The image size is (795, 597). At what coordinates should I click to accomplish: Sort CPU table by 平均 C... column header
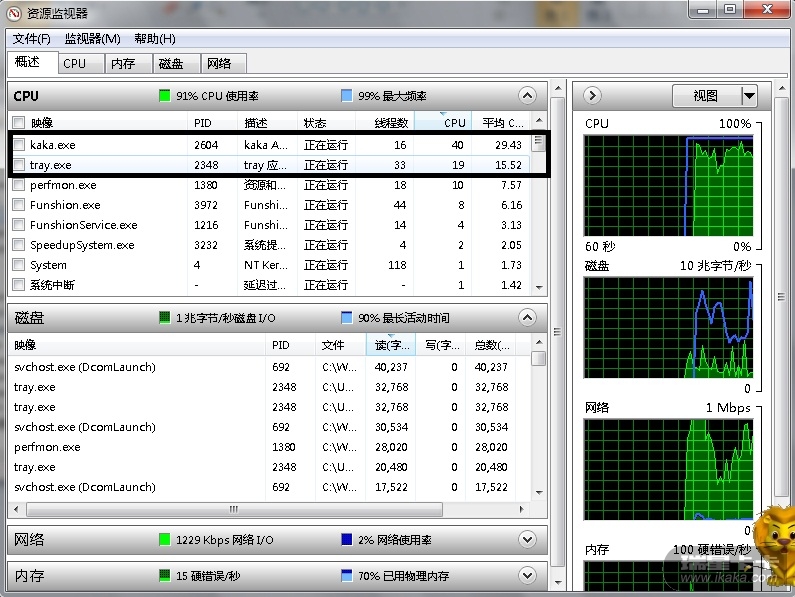click(500, 122)
